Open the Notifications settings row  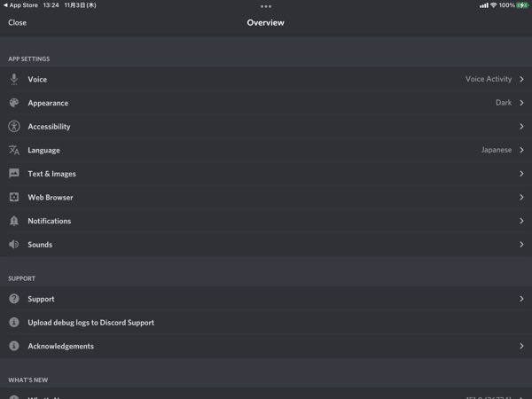266,221
